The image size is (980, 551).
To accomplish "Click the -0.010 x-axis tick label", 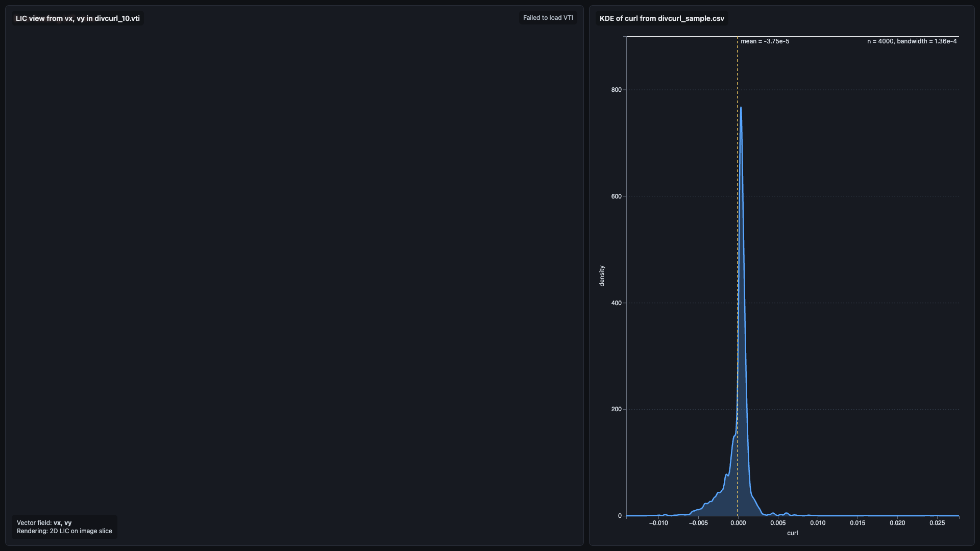I will click(x=658, y=523).
